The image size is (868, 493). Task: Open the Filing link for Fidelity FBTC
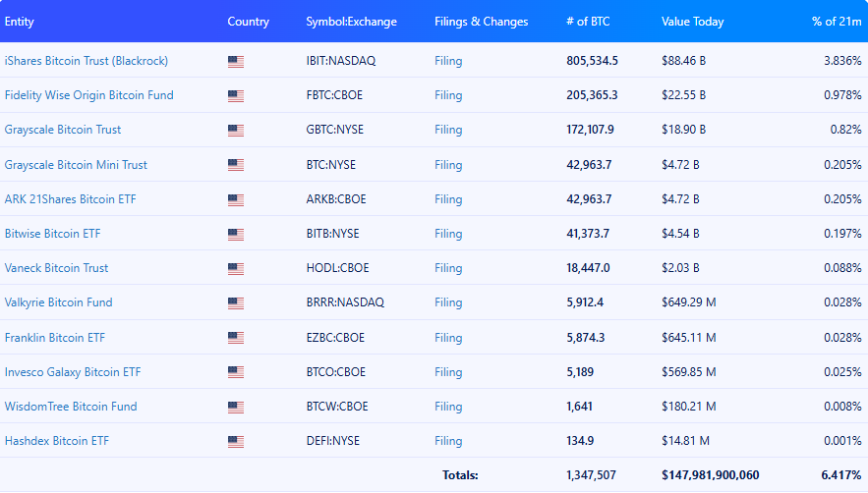448,95
